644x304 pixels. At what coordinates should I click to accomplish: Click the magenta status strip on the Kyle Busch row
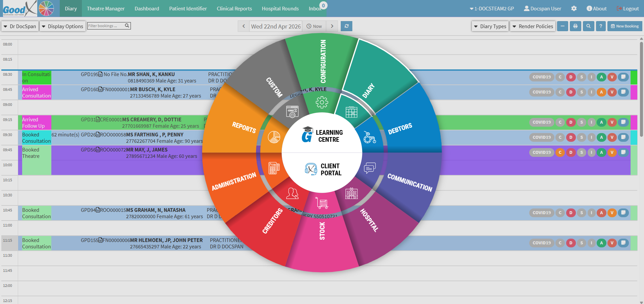click(x=634, y=92)
